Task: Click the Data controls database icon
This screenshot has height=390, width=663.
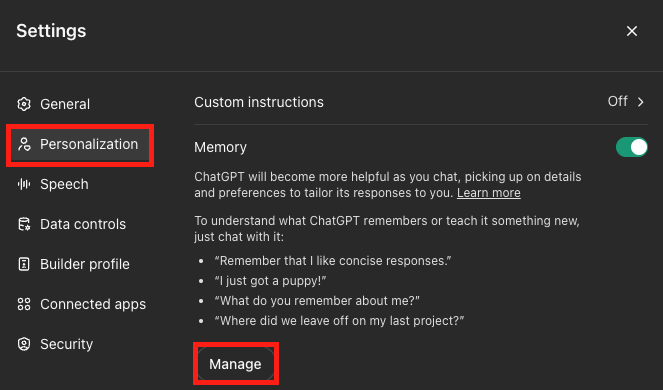Action: pyautogui.click(x=24, y=224)
